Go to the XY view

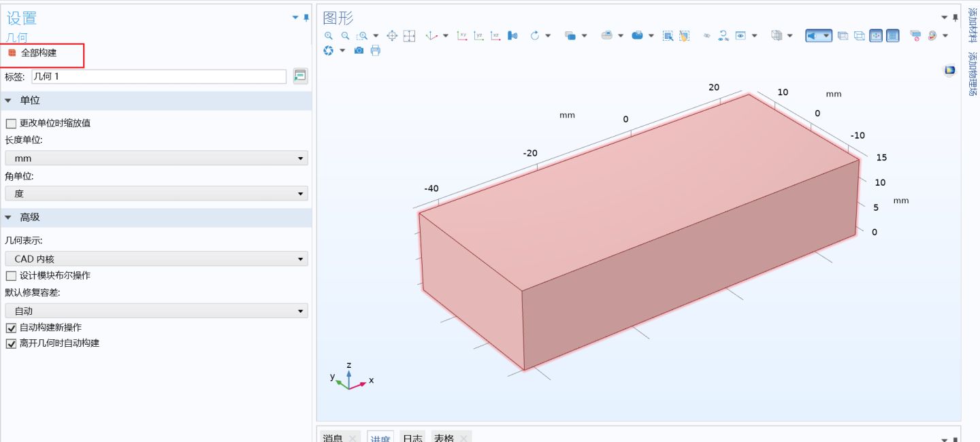pos(462,35)
